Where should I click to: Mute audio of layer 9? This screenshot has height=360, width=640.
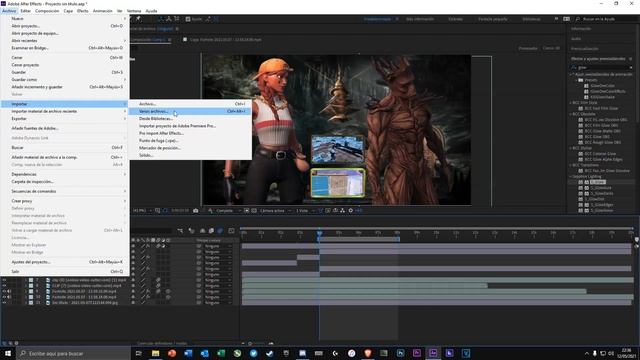9,291
